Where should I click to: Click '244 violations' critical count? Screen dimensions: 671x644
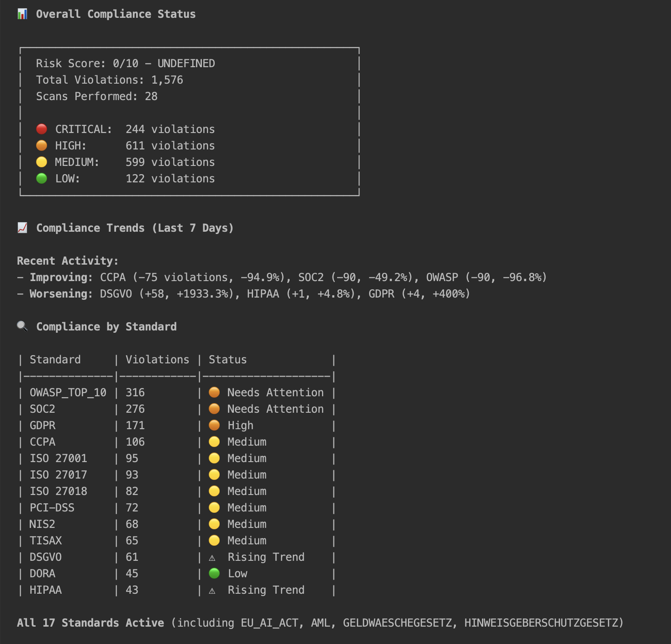coord(170,129)
